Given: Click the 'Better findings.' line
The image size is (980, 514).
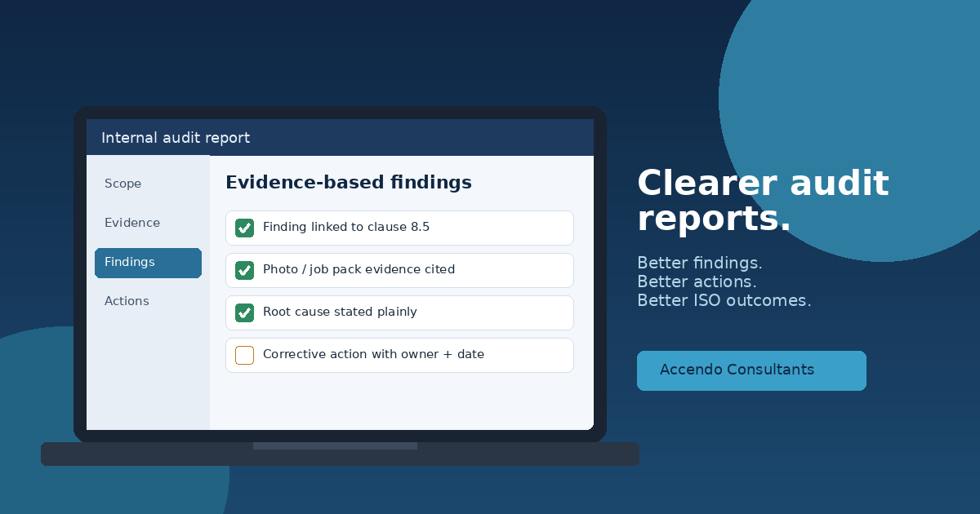Looking at the screenshot, I should coord(700,263).
